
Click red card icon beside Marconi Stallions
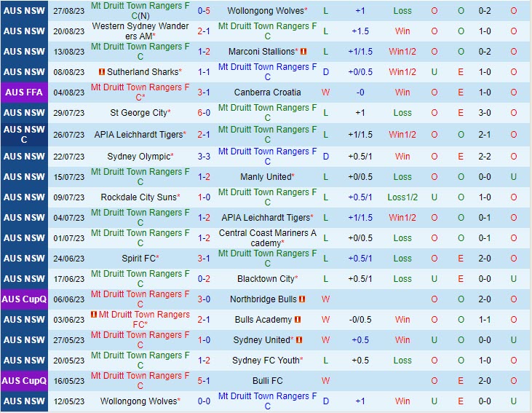(x=303, y=52)
